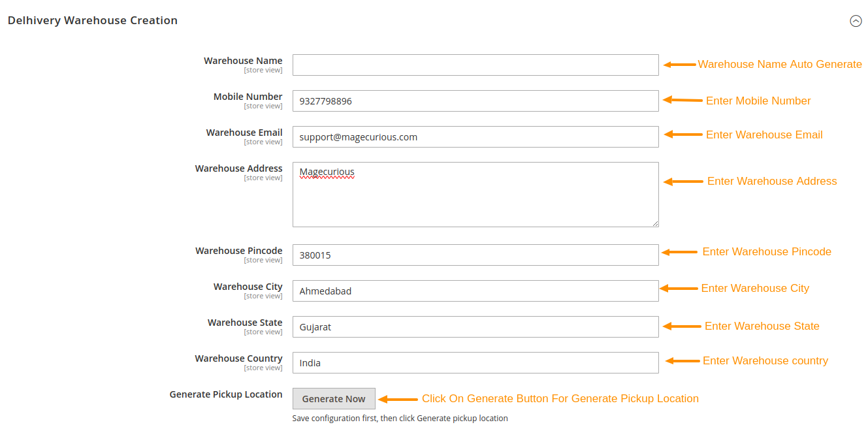Click the store view label under Warehouse Country
The height and width of the screenshot is (444, 868).
point(263,368)
